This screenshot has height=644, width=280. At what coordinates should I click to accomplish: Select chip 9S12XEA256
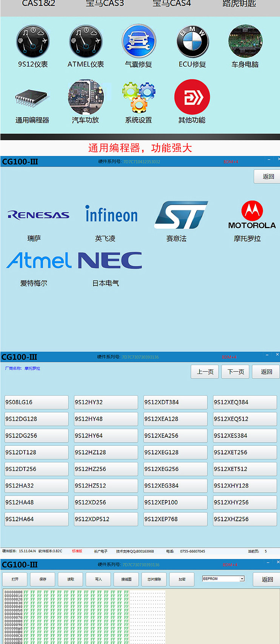pyautogui.click(x=175, y=436)
